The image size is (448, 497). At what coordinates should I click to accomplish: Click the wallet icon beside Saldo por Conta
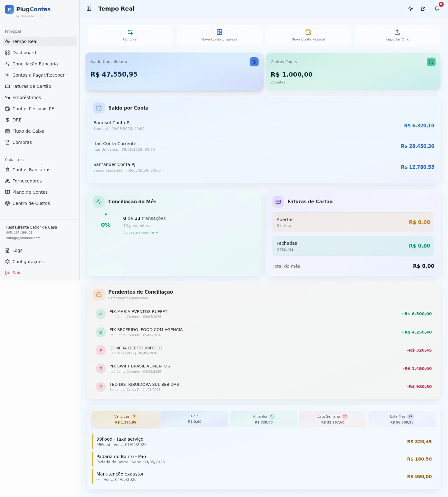tap(99, 108)
